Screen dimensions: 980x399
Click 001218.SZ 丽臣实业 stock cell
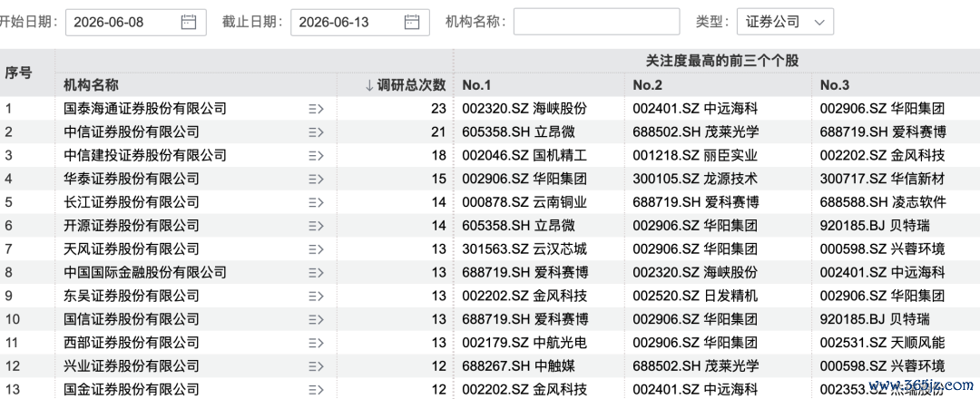[x=695, y=155]
